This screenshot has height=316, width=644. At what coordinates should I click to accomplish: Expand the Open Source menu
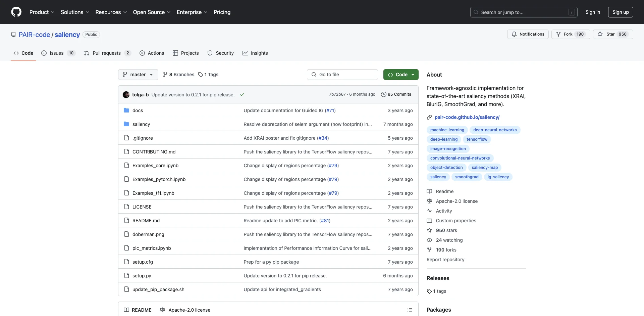point(152,12)
